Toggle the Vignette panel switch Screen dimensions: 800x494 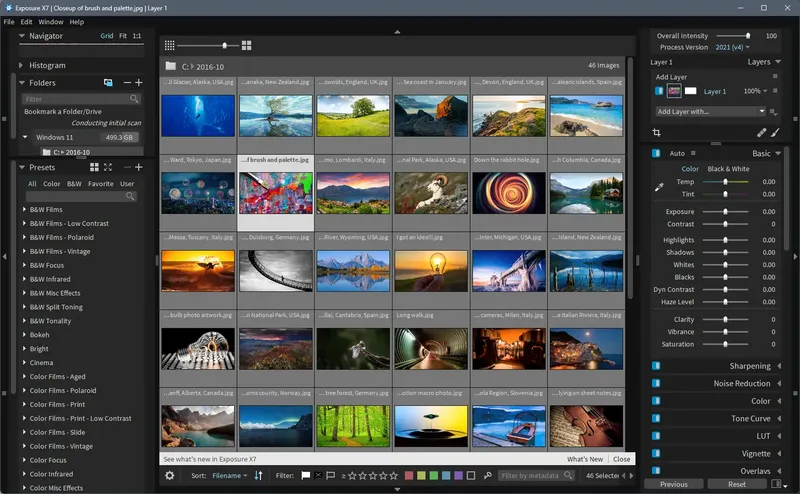(656, 453)
